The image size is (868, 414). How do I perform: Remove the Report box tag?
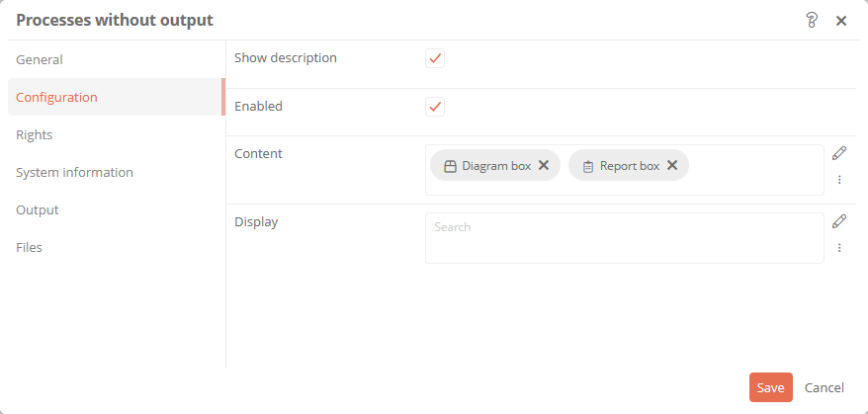point(672,166)
